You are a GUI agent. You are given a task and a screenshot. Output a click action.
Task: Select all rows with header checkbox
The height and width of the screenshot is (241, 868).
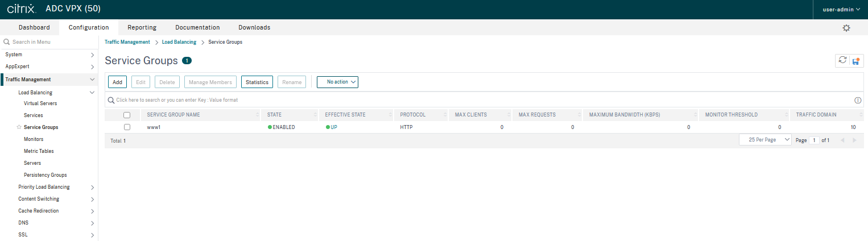click(x=127, y=115)
